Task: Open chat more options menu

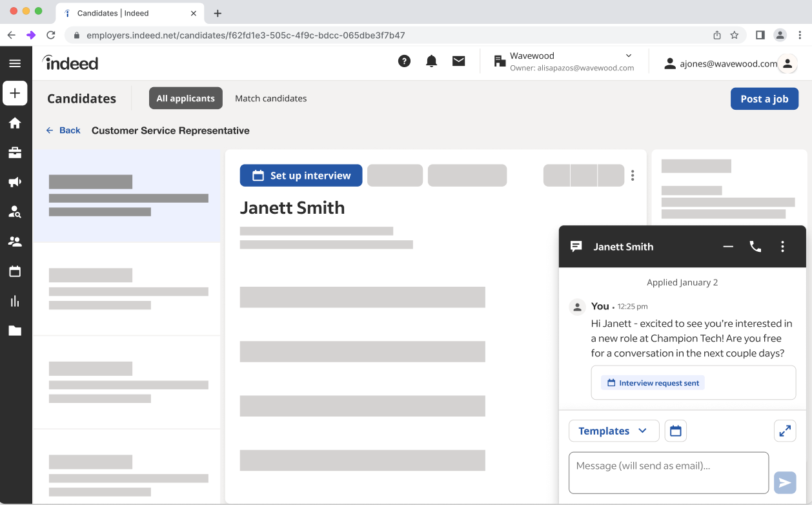Action: click(782, 247)
